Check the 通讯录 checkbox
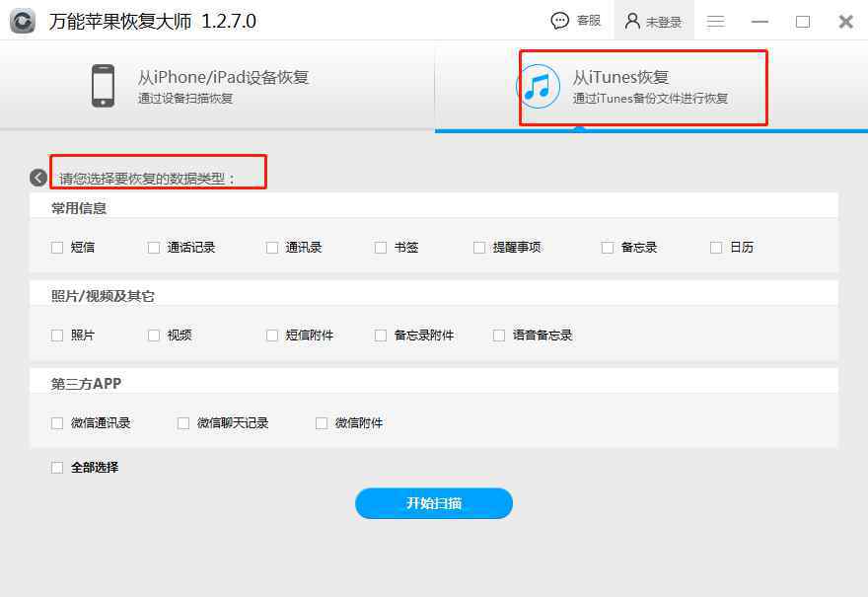This screenshot has height=597, width=868. point(272,248)
